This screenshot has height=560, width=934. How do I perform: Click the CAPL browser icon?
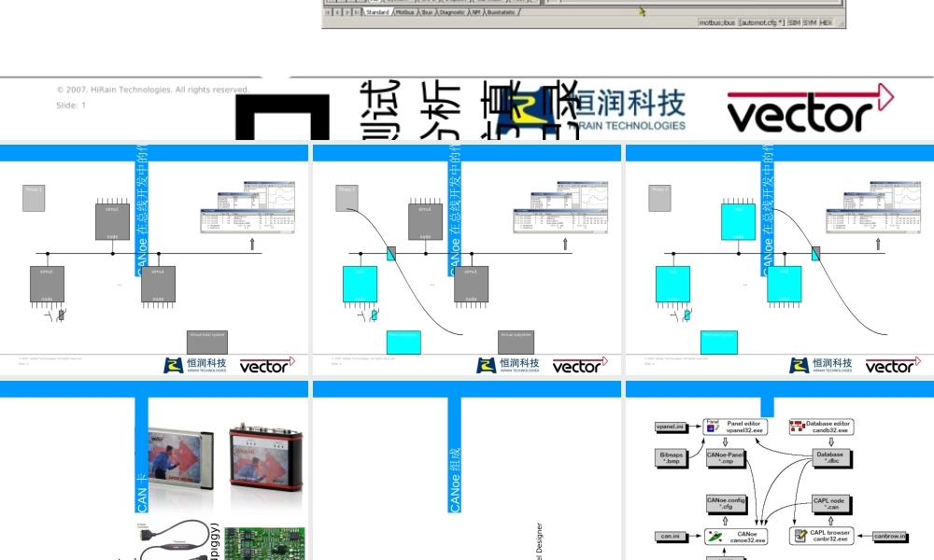(800, 536)
